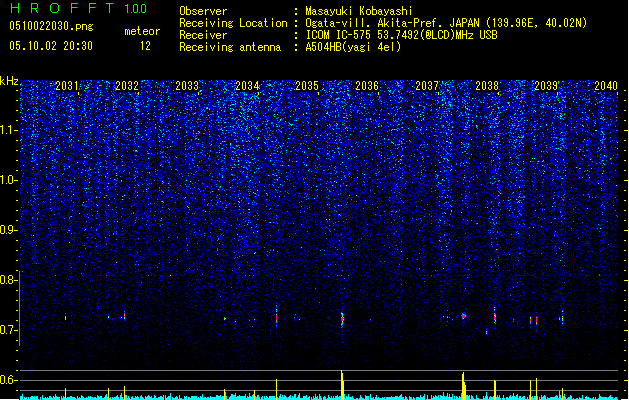Click the gray vertical frequency-range bar beside 0.7

20,308
